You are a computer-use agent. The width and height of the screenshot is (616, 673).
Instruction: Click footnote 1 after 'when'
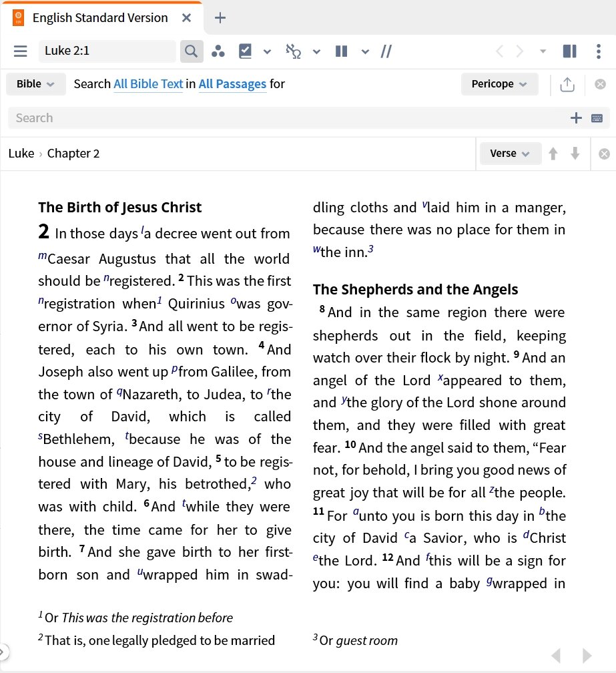pyautogui.click(x=159, y=300)
